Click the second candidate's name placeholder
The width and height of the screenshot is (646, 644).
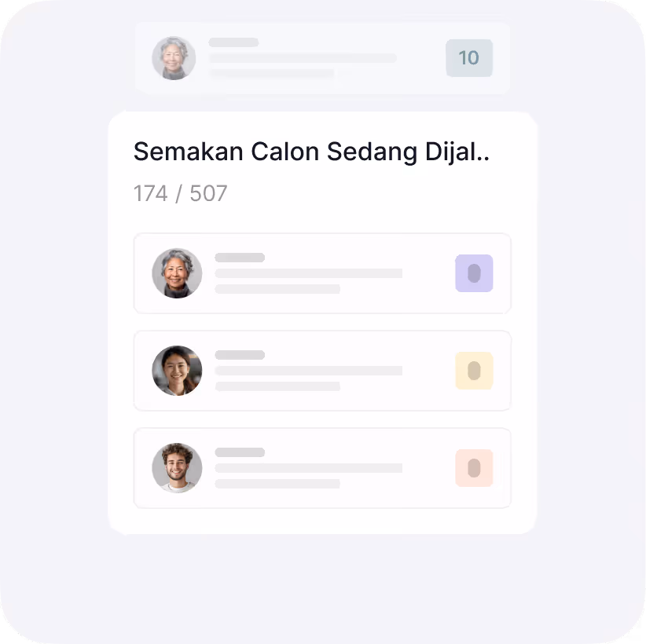(x=240, y=354)
